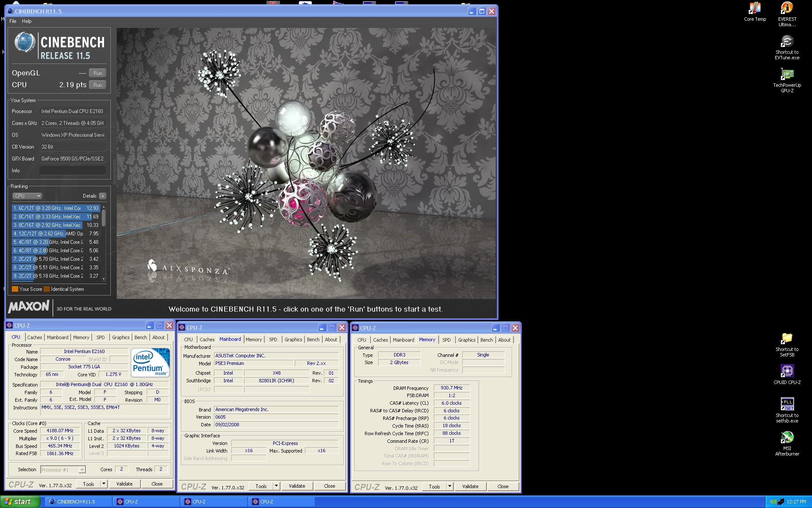This screenshot has height=508, width=812.
Task: Click the rendered Cinebench scene image
Action: tap(306, 163)
